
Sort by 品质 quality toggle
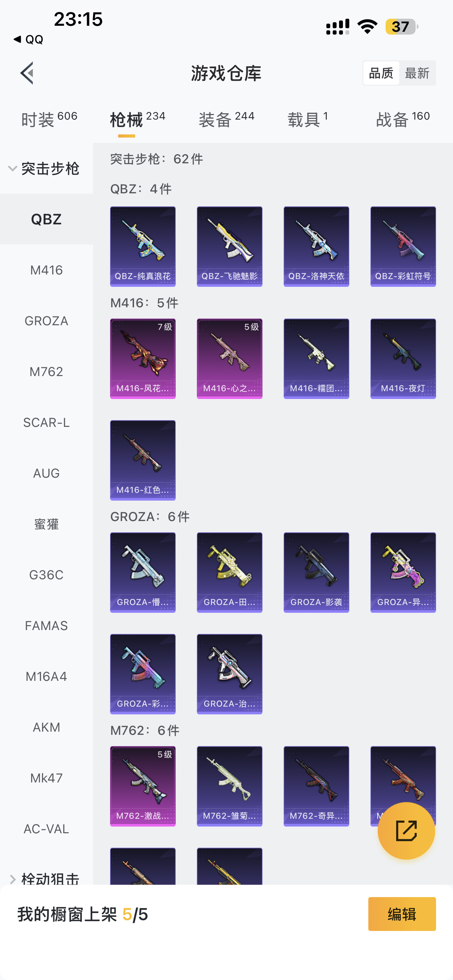pyautogui.click(x=381, y=73)
